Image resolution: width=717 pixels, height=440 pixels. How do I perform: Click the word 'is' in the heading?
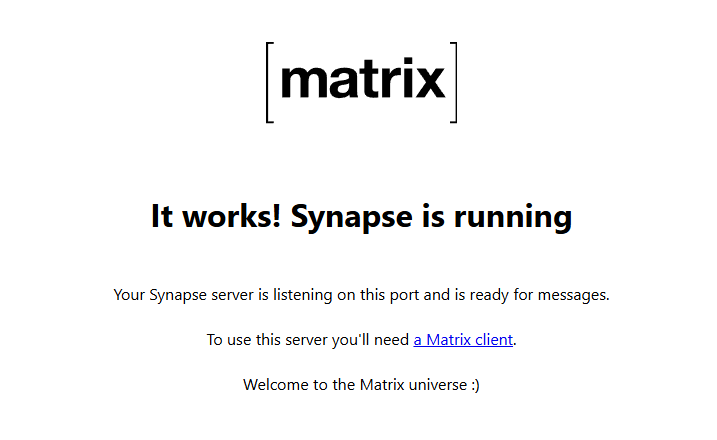[x=433, y=216]
